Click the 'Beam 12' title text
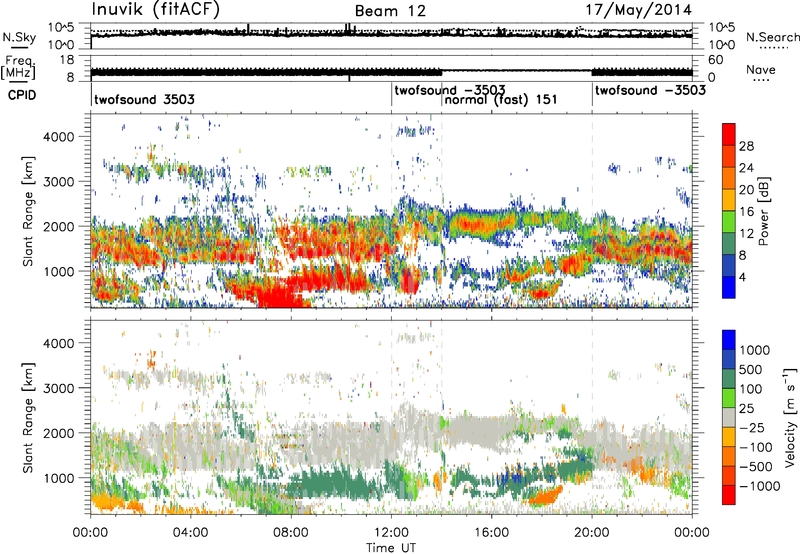800x554 pixels. click(x=390, y=11)
